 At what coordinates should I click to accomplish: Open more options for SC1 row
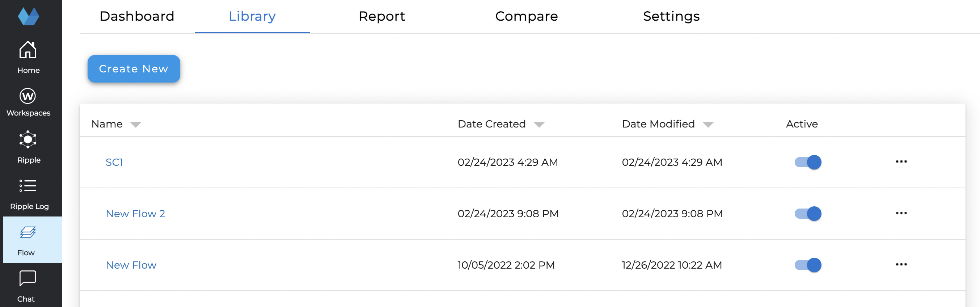(901, 162)
